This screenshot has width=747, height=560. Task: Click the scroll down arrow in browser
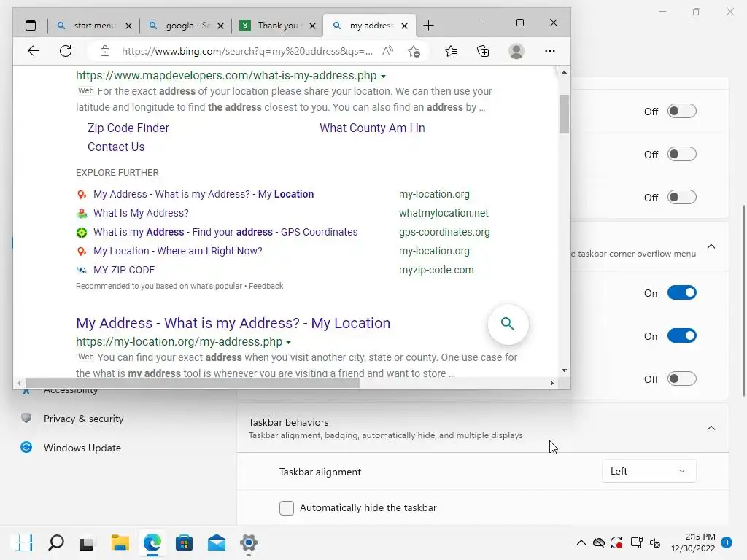(564, 370)
